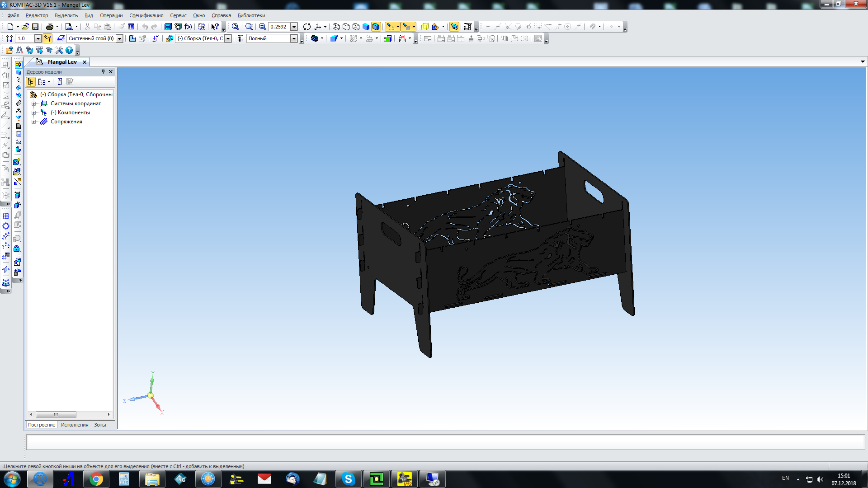Switch model tree to structure display mode
Viewport: 868px width, 488px height.
tap(31, 82)
